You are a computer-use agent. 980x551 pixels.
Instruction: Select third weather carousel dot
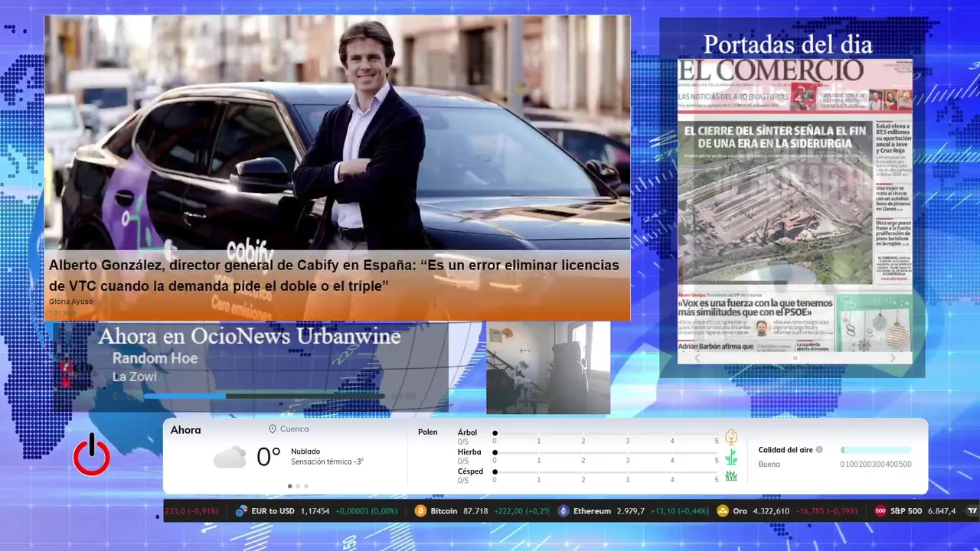pos(306,486)
